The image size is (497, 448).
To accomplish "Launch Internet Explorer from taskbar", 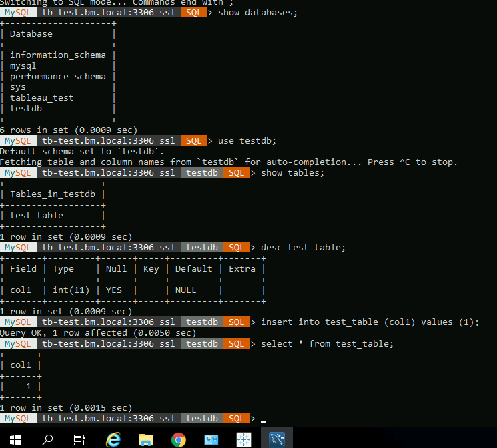I will [113, 440].
